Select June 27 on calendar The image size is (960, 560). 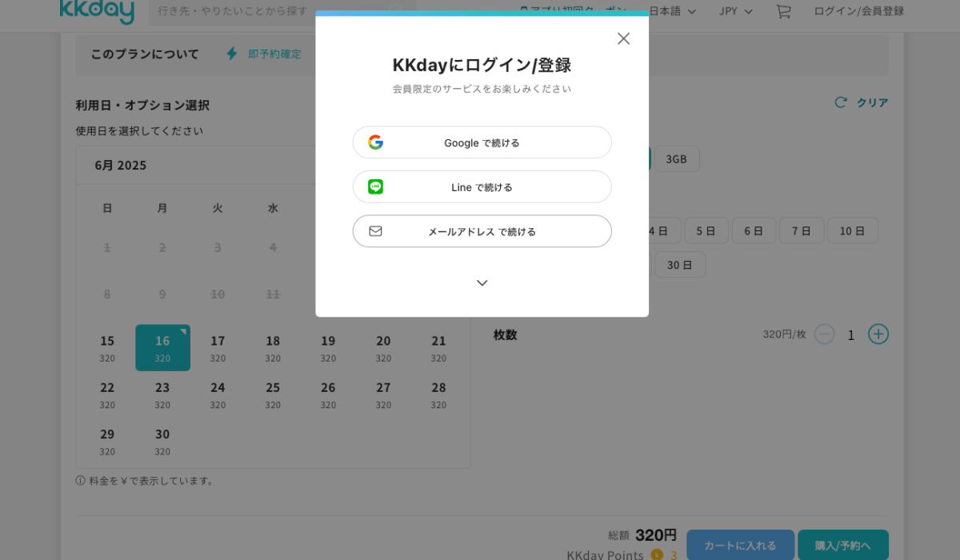click(383, 394)
